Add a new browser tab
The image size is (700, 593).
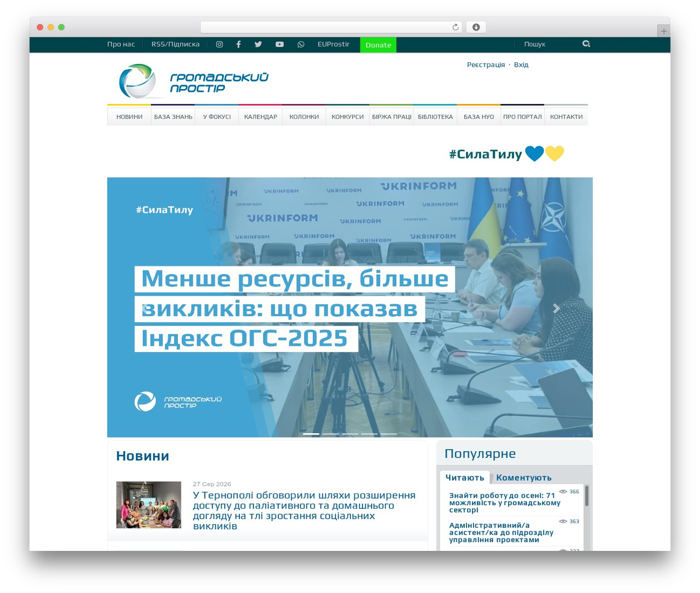tap(663, 31)
